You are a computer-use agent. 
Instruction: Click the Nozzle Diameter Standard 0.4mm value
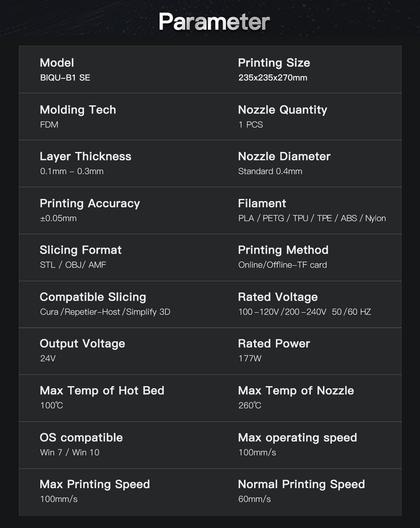tap(270, 171)
